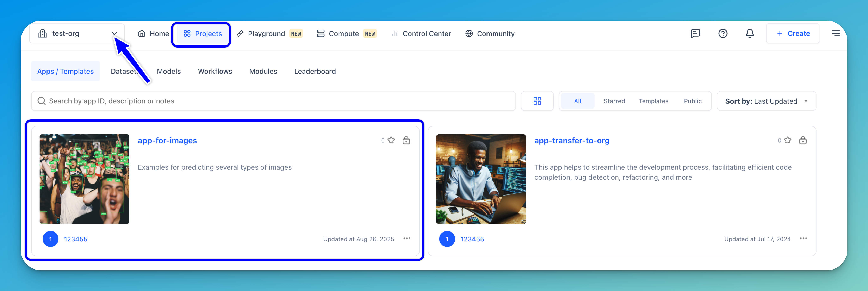868x291 pixels.
Task: Open app-transfer-to-org more options menu
Action: pos(803,239)
